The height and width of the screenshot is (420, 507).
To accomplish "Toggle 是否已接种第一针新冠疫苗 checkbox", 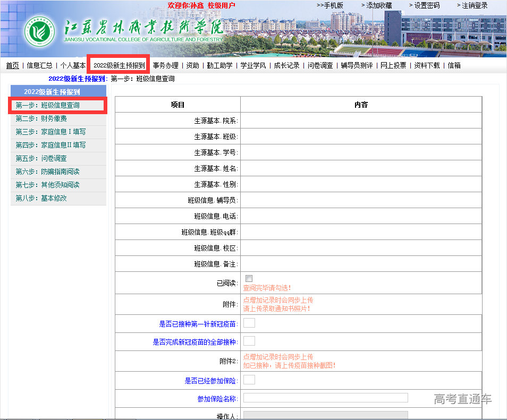I will [249, 323].
